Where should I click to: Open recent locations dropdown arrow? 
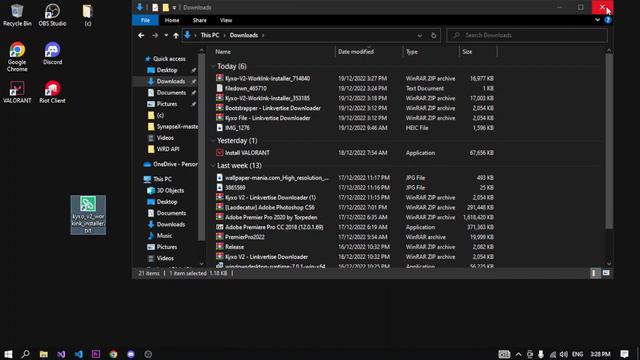click(x=166, y=36)
